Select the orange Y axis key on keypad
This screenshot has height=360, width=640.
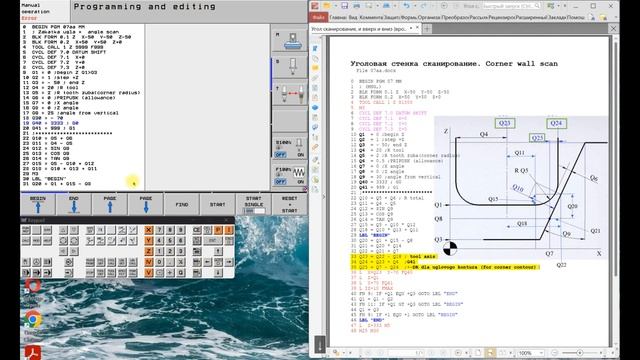149,240
